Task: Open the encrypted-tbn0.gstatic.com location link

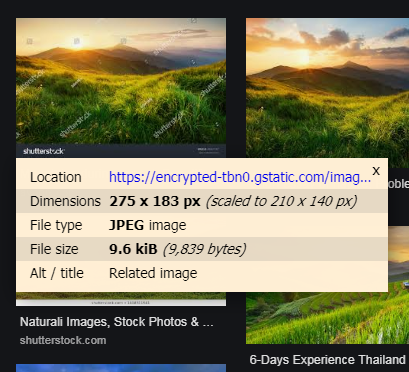Action: [240, 177]
